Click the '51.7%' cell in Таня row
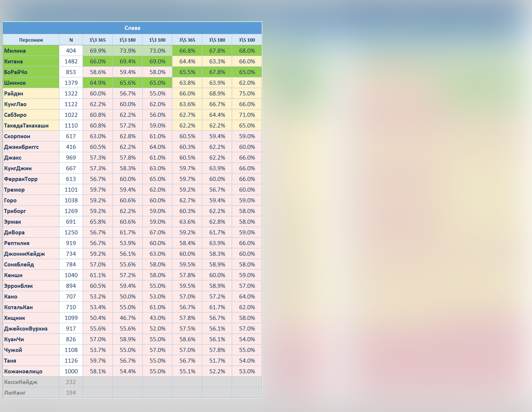Screen dimensions: 532x412 click(217, 361)
